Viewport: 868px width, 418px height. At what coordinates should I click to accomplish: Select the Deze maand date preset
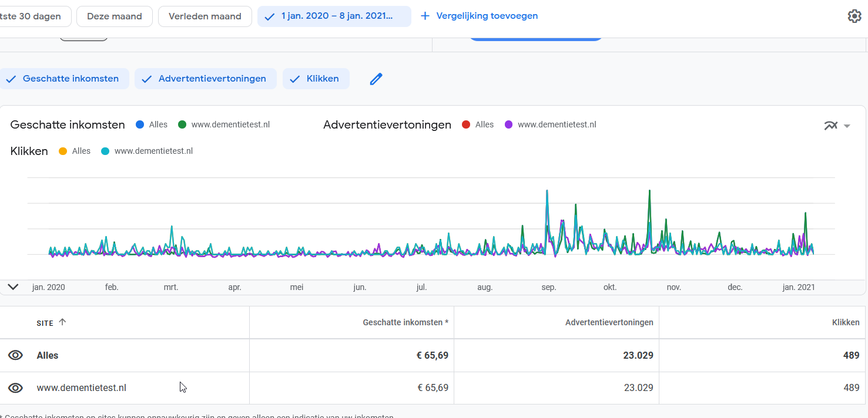115,16
